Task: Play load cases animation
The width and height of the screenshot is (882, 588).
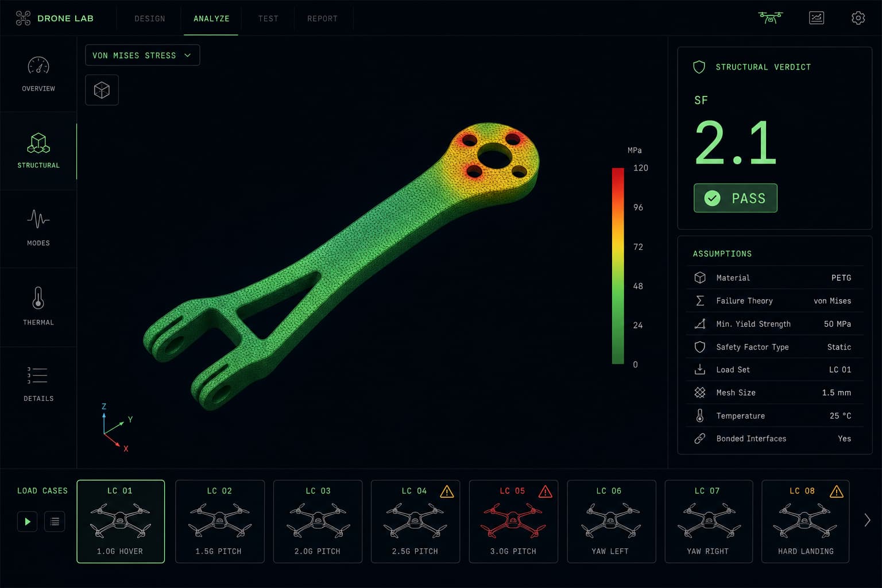Action: [27, 521]
